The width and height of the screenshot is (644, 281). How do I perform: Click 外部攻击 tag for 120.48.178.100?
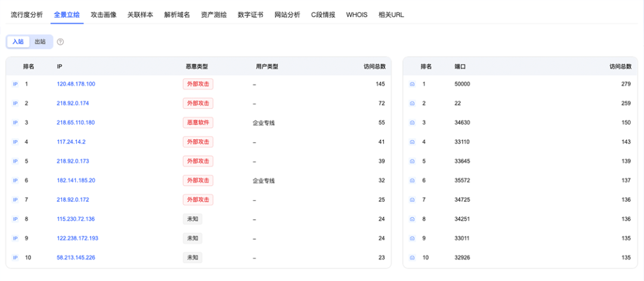(198, 84)
